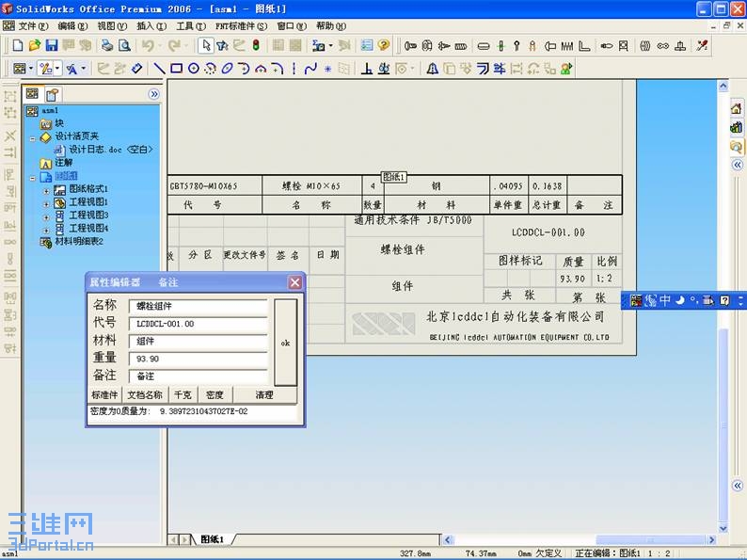Viewport: 747px width, 560px height.
Task: Click the 文档名称 button
Action: pos(145,395)
